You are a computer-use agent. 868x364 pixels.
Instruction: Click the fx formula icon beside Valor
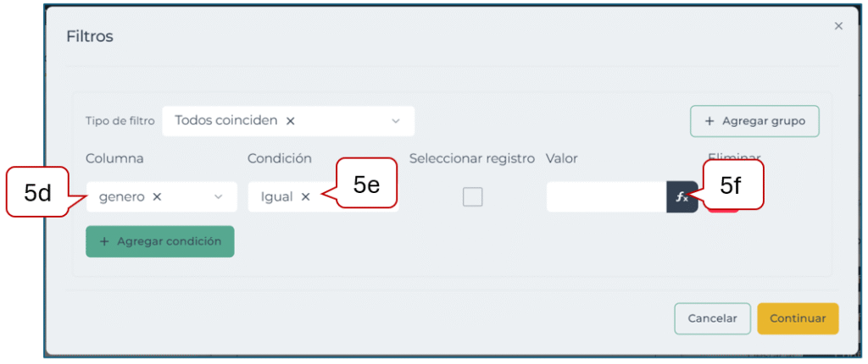pos(682,197)
